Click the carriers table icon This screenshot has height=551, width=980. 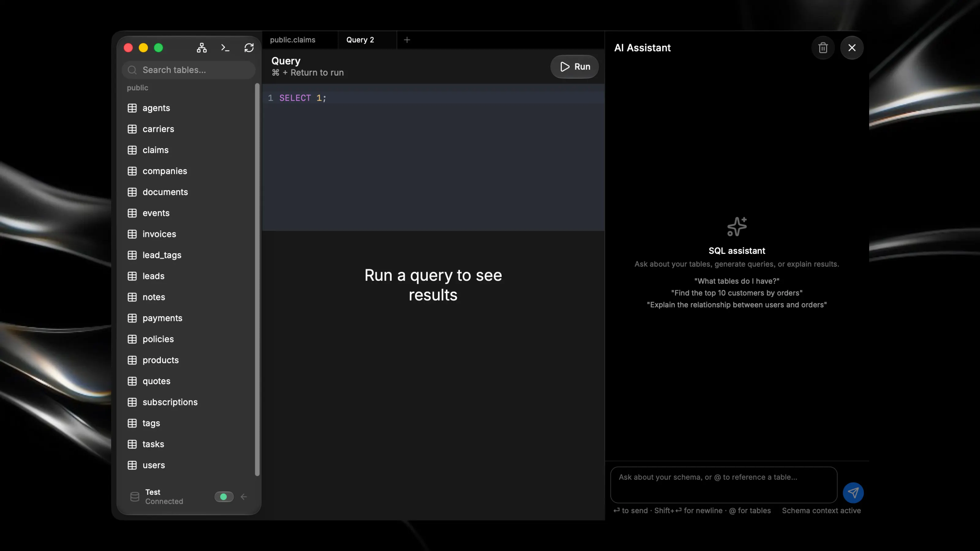pos(132,129)
